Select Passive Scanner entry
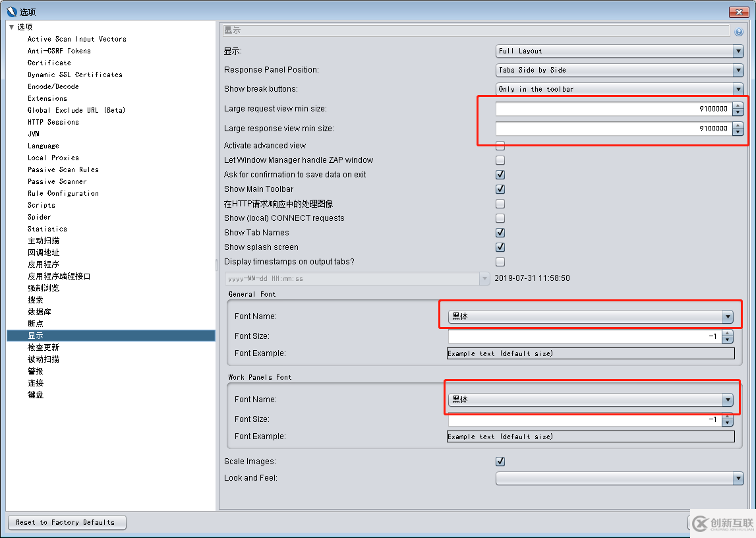Image resolution: width=756 pixels, height=538 pixels. [x=57, y=181]
